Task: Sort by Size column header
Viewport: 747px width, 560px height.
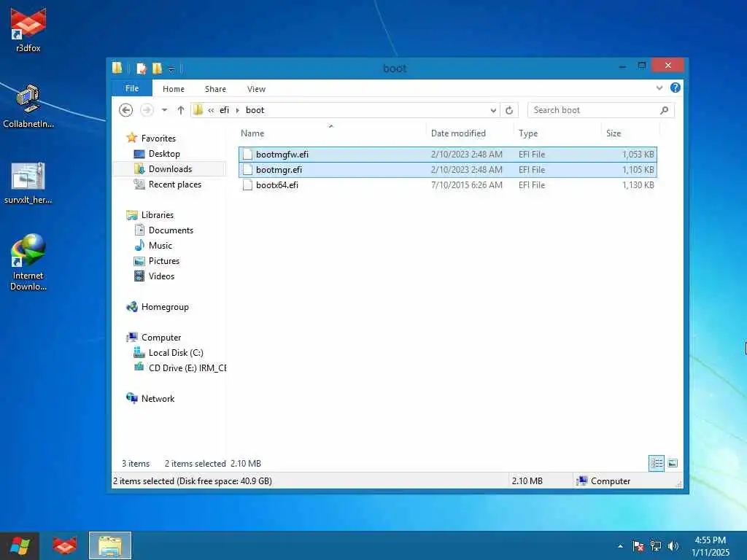Action: [614, 133]
